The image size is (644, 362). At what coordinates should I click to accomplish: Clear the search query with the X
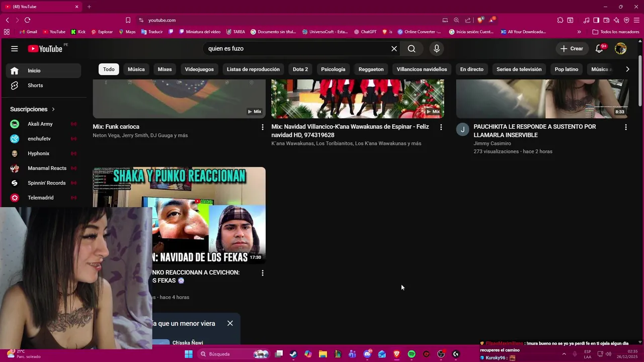point(394,49)
